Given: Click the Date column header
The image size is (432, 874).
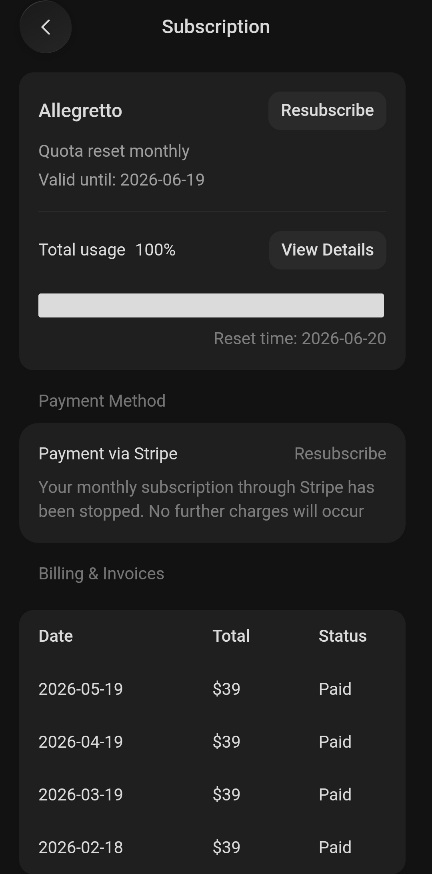Looking at the screenshot, I should [x=56, y=636].
